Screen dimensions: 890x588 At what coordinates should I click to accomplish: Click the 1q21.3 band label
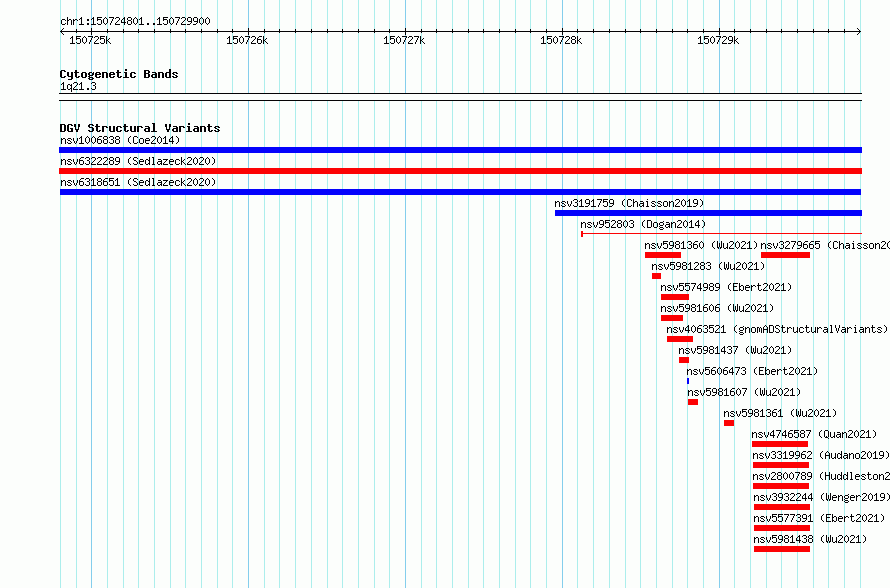tap(78, 86)
